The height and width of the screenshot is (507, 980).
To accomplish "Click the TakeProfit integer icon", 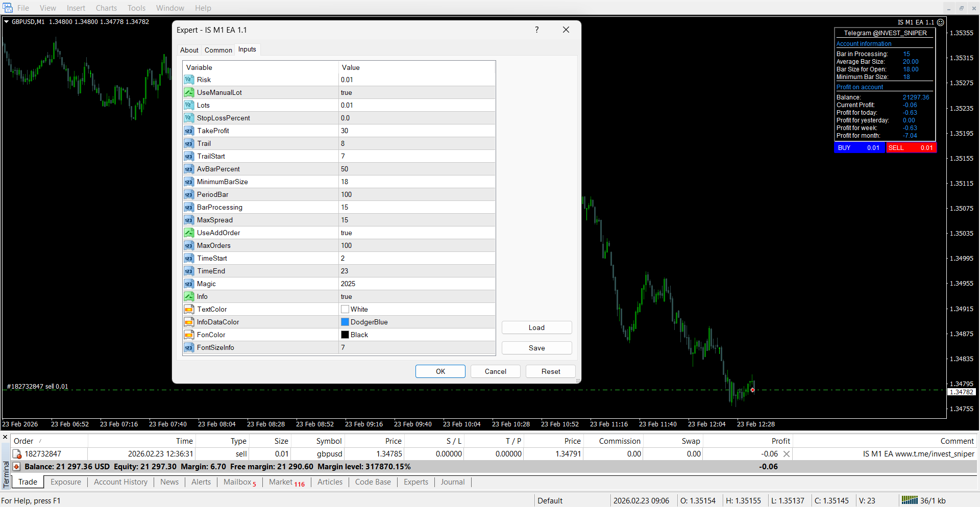I will pos(189,131).
